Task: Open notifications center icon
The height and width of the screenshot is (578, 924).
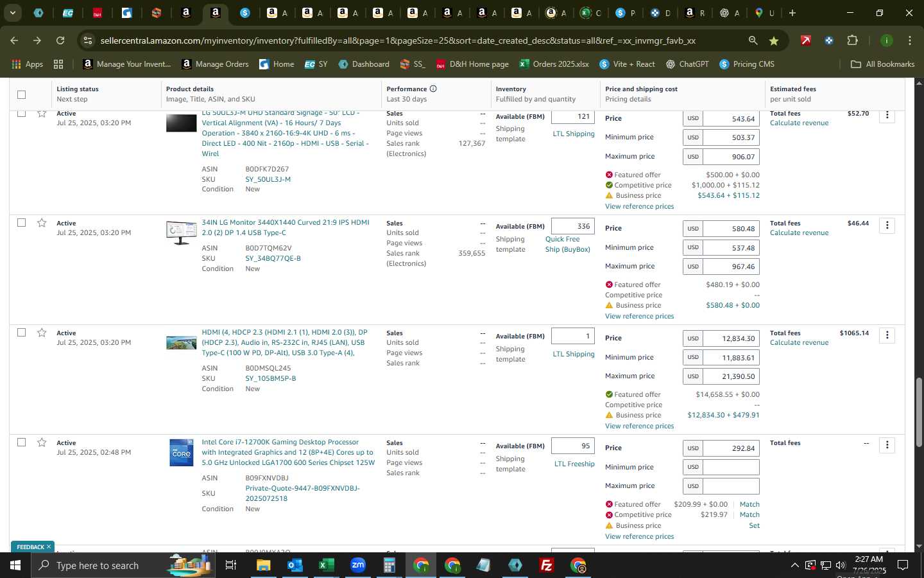Action: click(902, 565)
